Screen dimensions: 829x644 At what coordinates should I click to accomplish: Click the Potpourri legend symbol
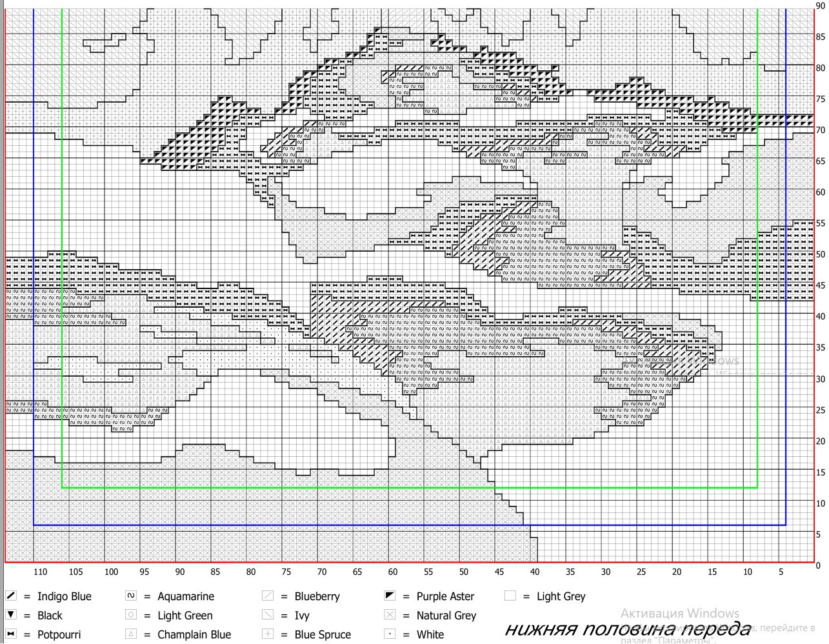11,634
